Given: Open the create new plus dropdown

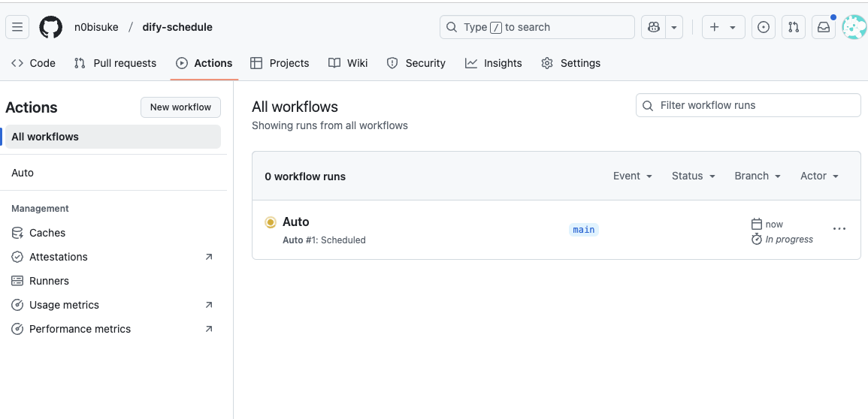Looking at the screenshot, I should (x=723, y=27).
